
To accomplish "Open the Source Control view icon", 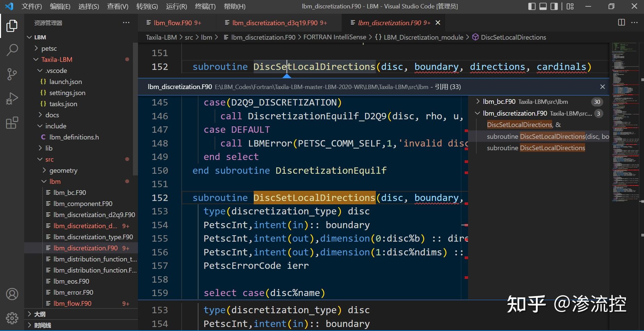I will (x=12, y=74).
